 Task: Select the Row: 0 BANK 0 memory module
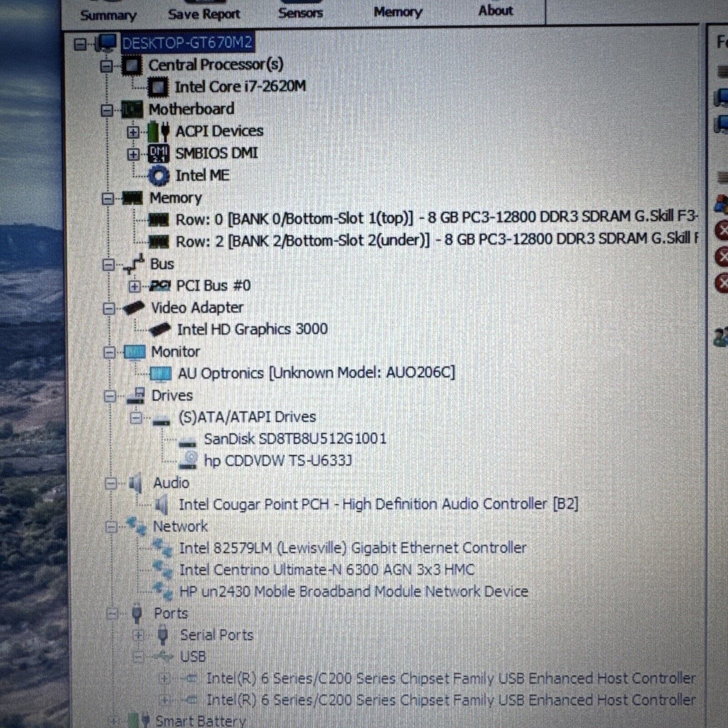[x=437, y=219]
